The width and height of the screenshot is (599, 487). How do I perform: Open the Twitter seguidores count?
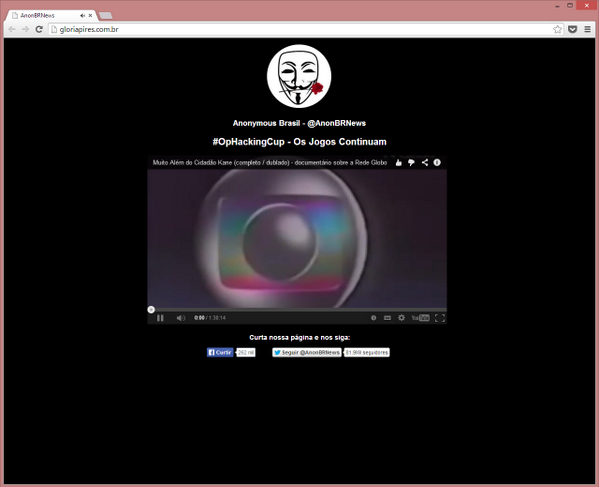pyautogui.click(x=367, y=353)
